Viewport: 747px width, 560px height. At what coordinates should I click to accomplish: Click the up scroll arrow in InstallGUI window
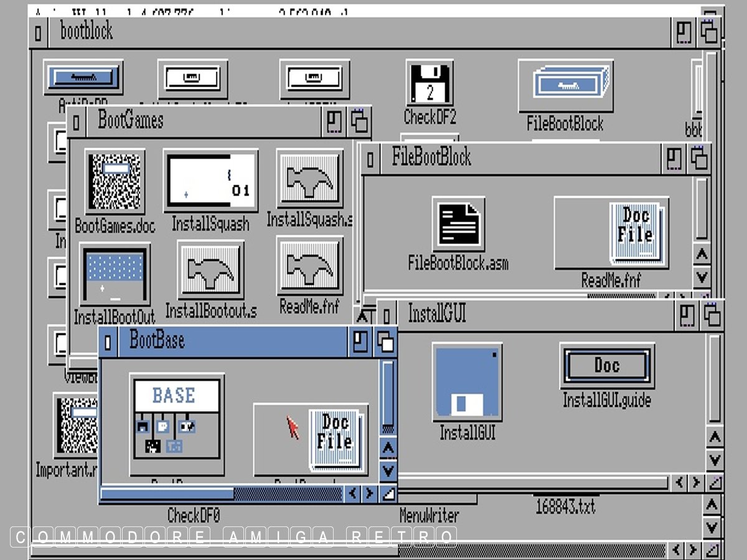(715, 437)
